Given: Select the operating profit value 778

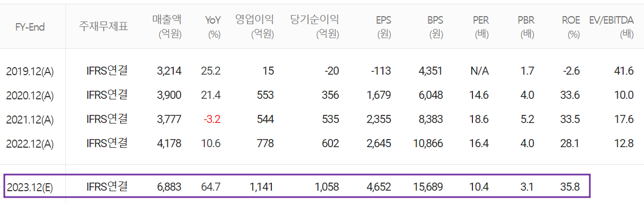Looking at the screenshot, I should click(x=265, y=143).
